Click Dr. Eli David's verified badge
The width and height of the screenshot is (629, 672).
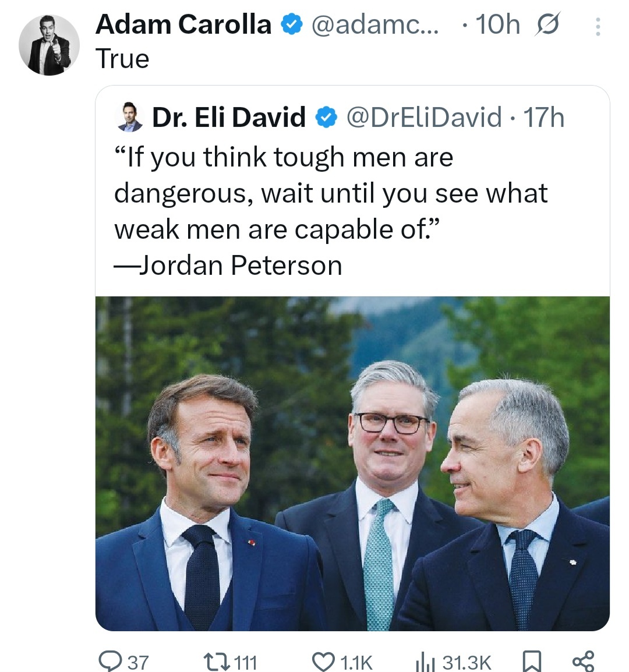[326, 118]
